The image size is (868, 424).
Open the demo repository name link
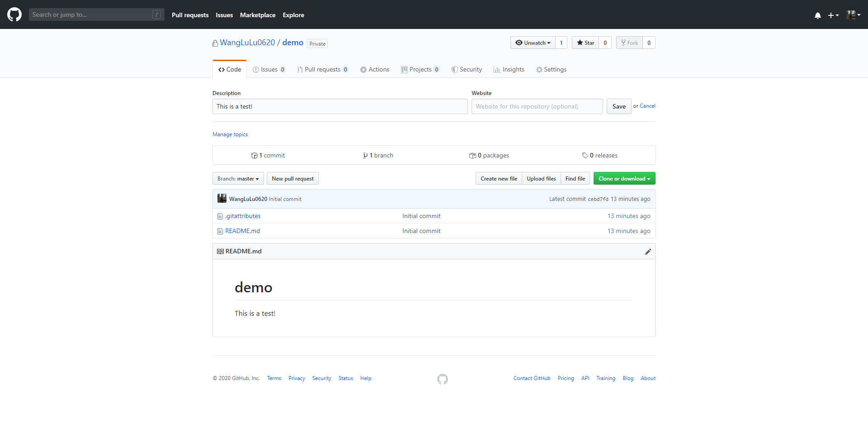tap(292, 43)
